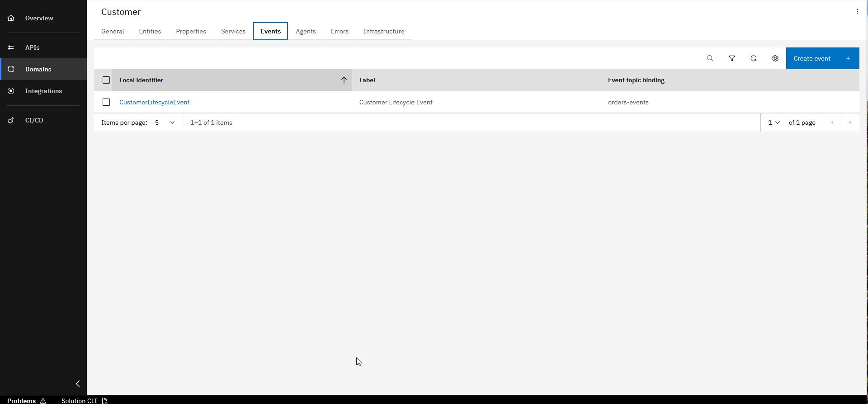
Task: Switch to the Entities tab
Action: 150,31
